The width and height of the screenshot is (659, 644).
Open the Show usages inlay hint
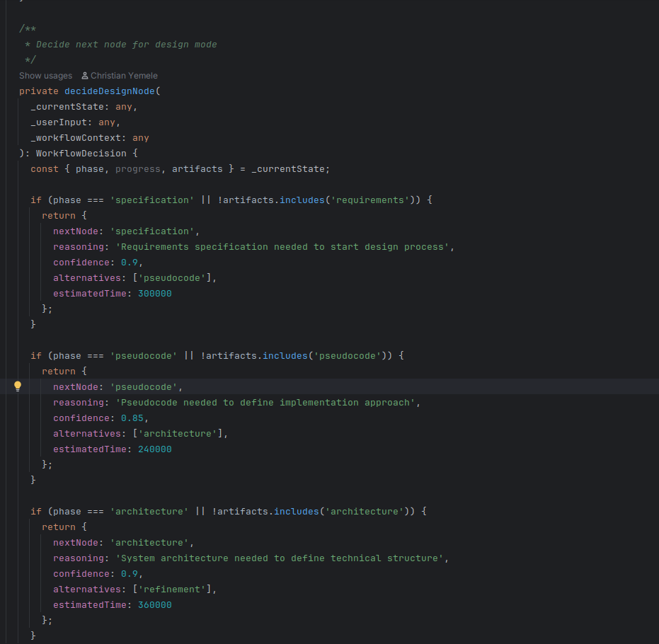(x=45, y=76)
